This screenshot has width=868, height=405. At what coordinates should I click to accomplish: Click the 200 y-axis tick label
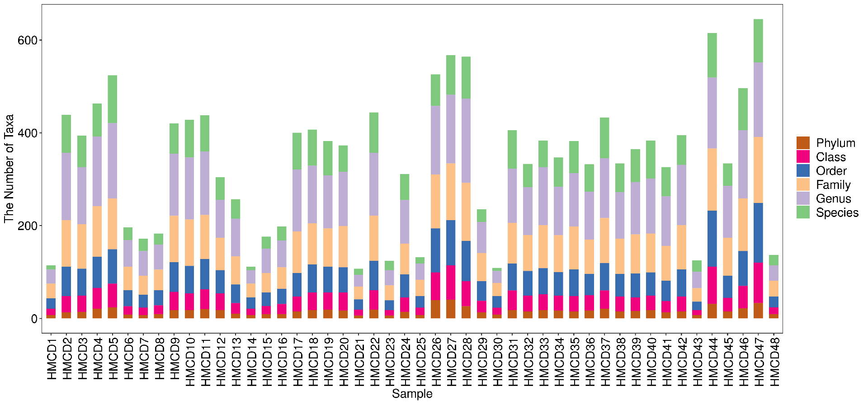point(27,226)
